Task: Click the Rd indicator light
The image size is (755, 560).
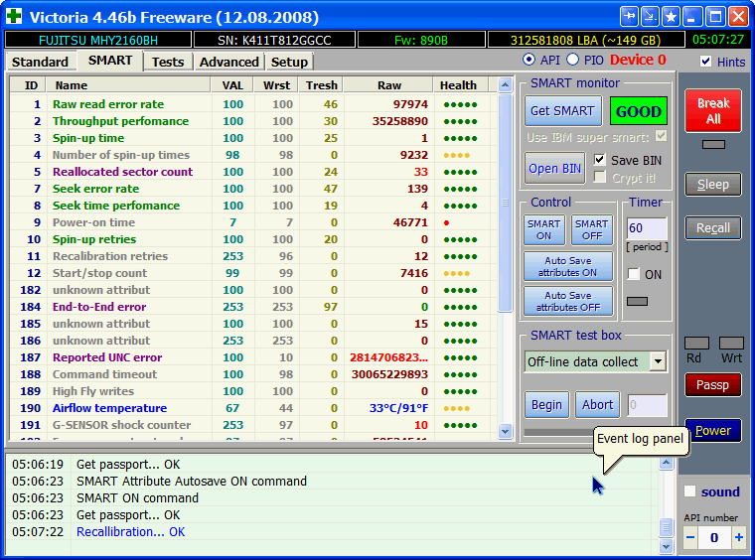Action: click(x=696, y=343)
